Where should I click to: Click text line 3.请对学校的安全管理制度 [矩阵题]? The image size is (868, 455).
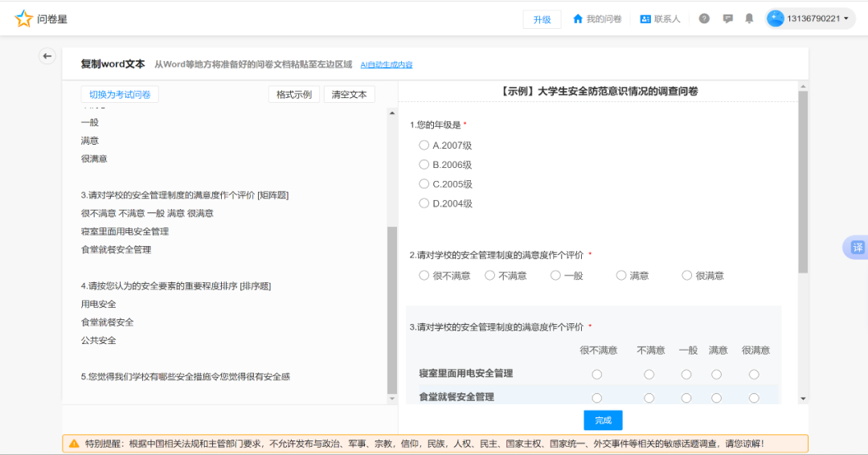185,195
